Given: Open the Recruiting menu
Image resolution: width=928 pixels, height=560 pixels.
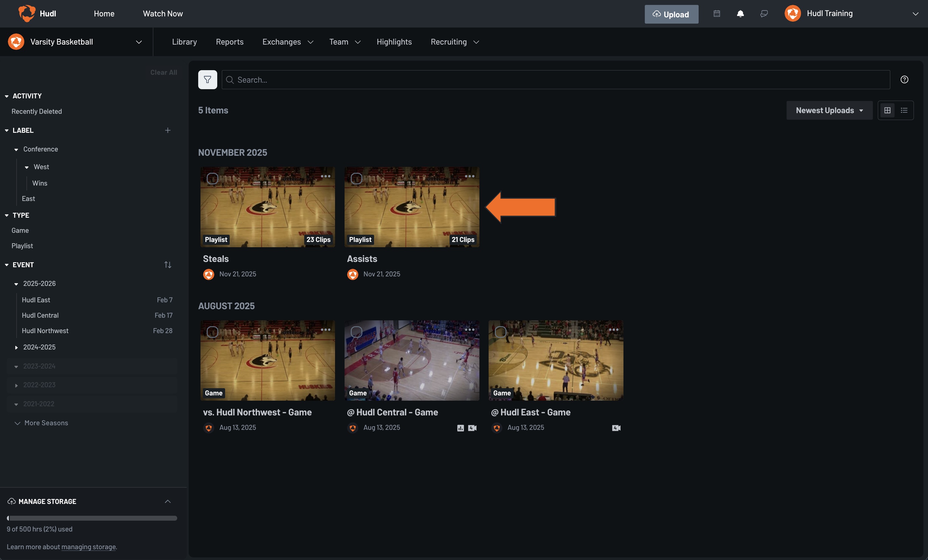Looking at the screenshot, I should coord(455,42).
